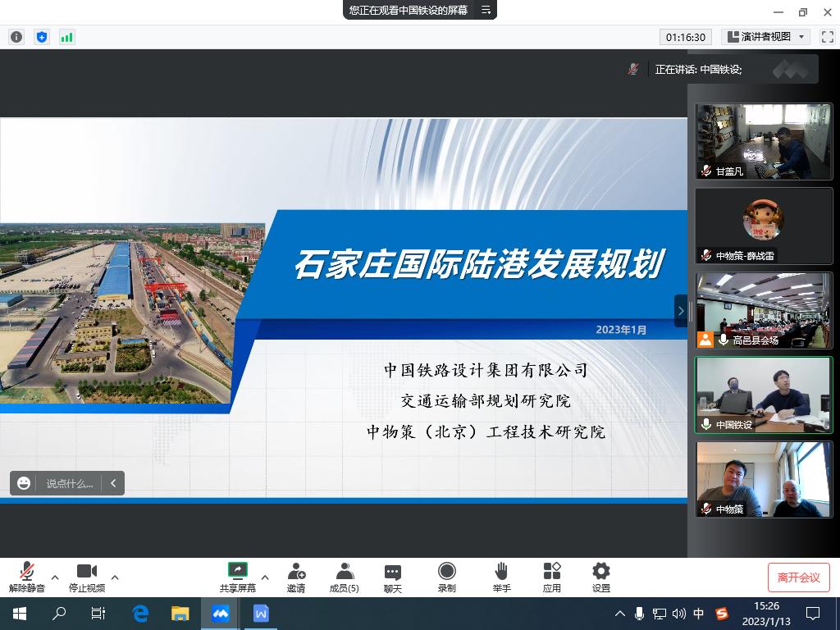Click the meeting timer 01:16:30
The height and width of the screenshot is (630, 840).
point(685,37)
